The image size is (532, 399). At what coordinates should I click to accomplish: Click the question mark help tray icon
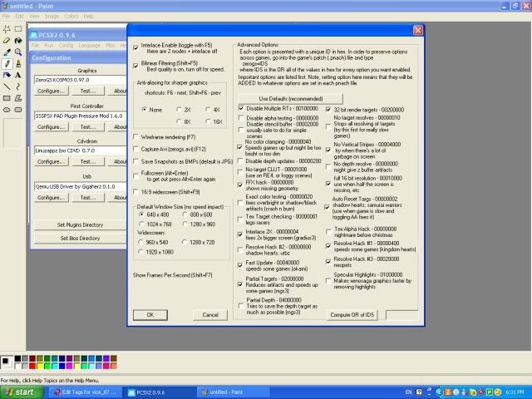pyautogui.click(x=419, y=392)
